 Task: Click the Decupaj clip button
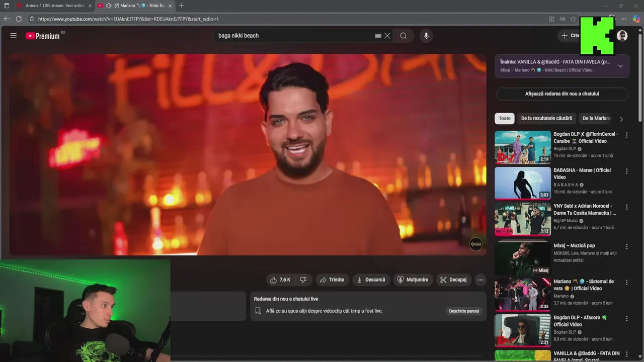click(x=453, y=280)
